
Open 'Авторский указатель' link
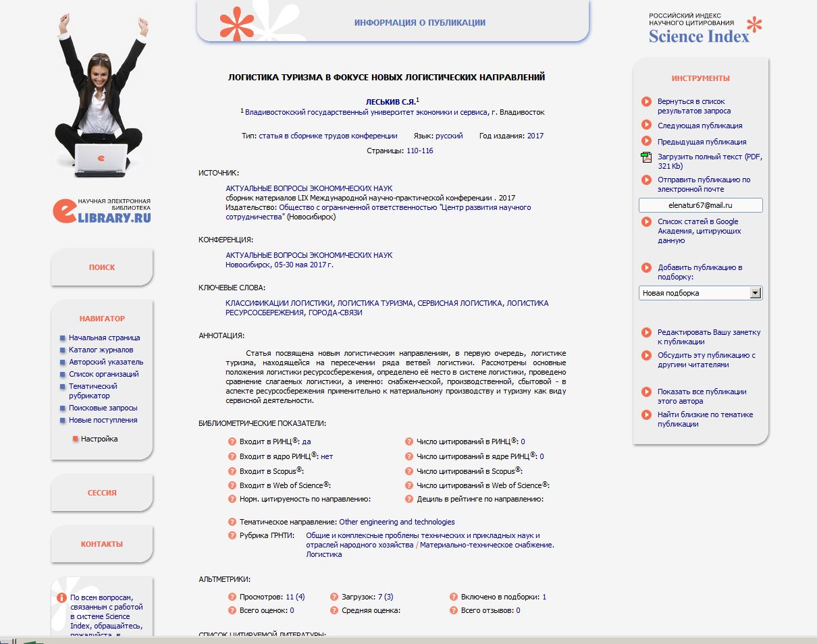point(106,362)
